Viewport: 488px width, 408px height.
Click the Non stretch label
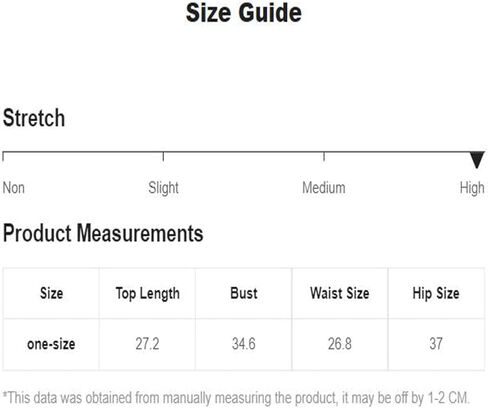click(14, 188)
